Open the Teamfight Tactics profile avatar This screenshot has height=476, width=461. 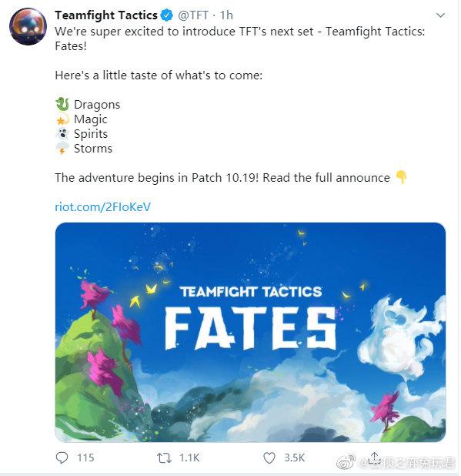tap(28, 26)
